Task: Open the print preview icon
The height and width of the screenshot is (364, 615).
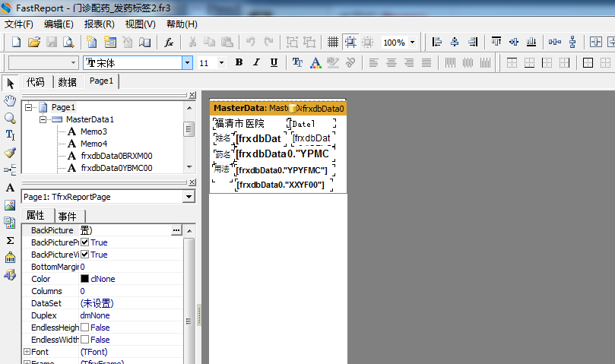Action: click(68, 42)
